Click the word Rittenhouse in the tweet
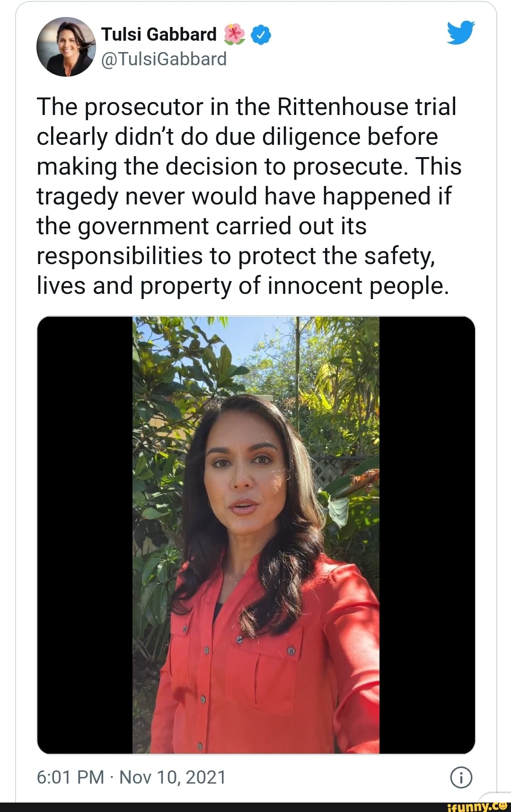 (343, 107)
